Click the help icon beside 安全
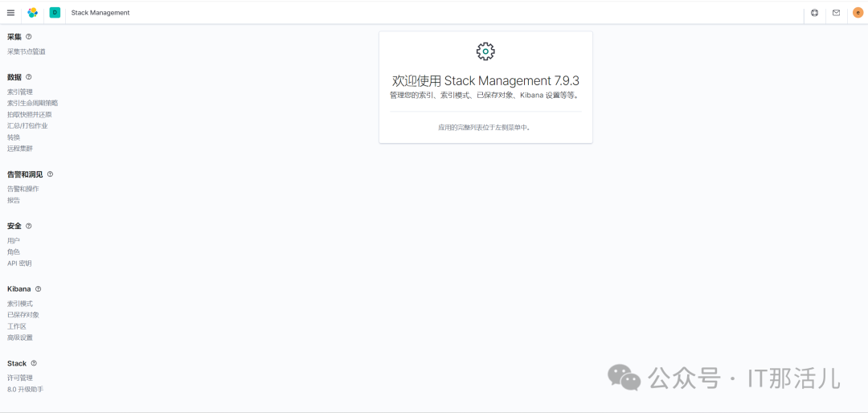The image size is (868, 413). tap(29, 226)
